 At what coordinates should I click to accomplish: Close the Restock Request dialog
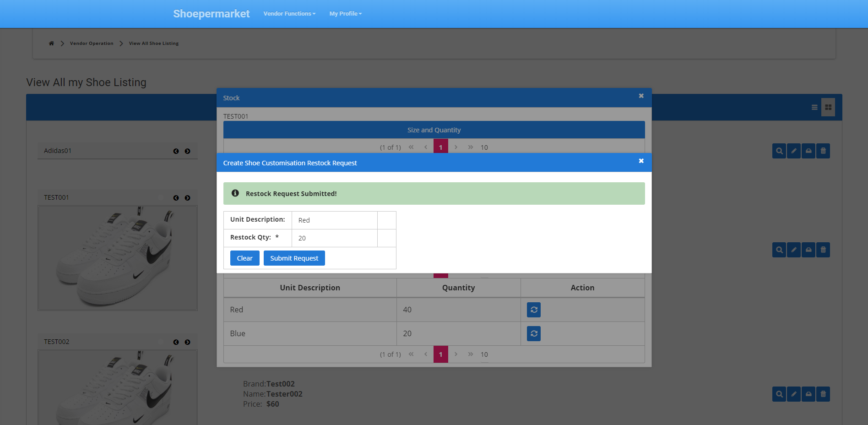641,161
